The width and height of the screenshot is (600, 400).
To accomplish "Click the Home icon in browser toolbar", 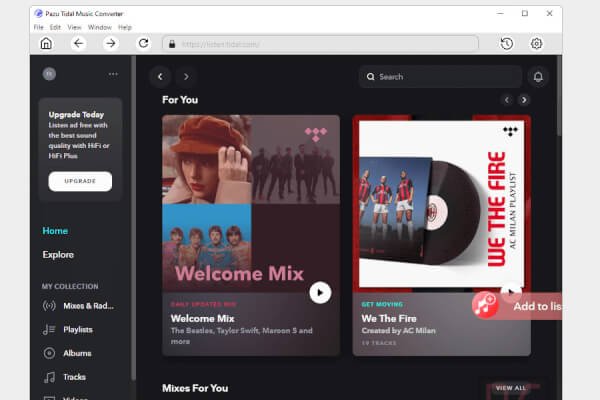I will (x=46, y=43).
